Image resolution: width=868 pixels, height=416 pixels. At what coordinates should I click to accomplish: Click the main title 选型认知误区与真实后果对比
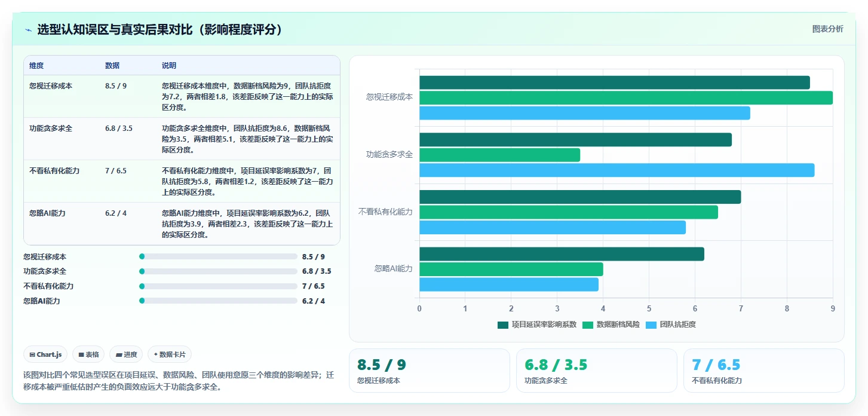tap(160, 29)
